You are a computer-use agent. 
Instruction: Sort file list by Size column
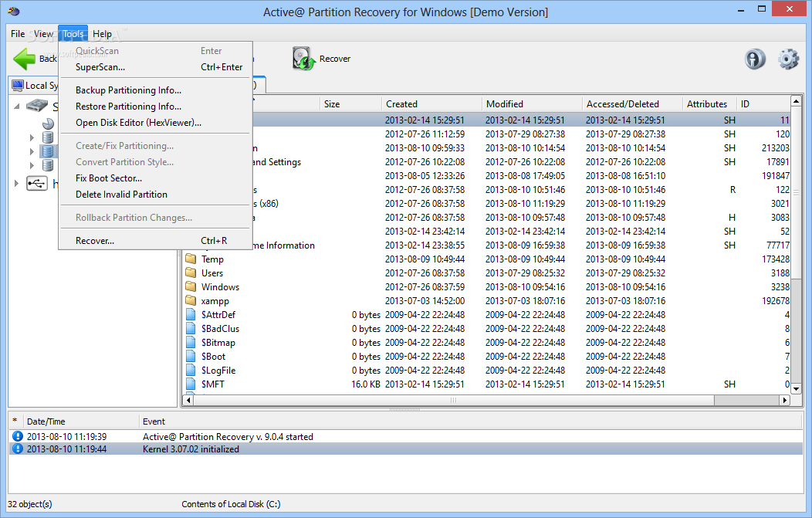[x=350, y=104]
